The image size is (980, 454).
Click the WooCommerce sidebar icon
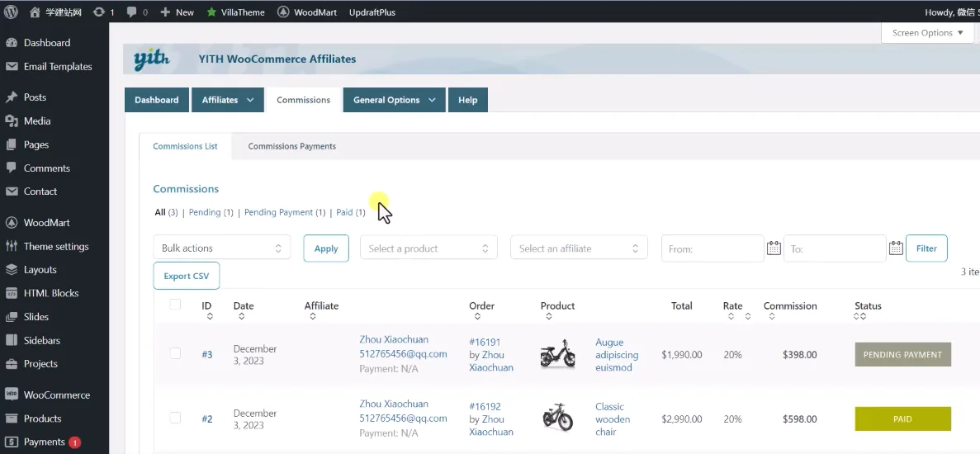click(x=12, y=395)
